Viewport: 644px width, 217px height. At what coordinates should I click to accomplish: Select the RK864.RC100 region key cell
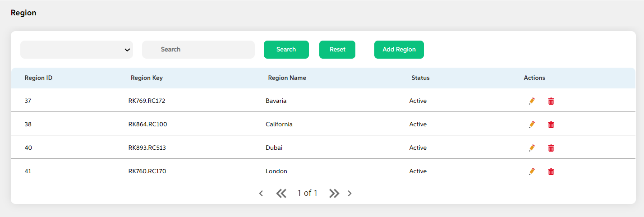pyautogui.click(x=148, y=125)
